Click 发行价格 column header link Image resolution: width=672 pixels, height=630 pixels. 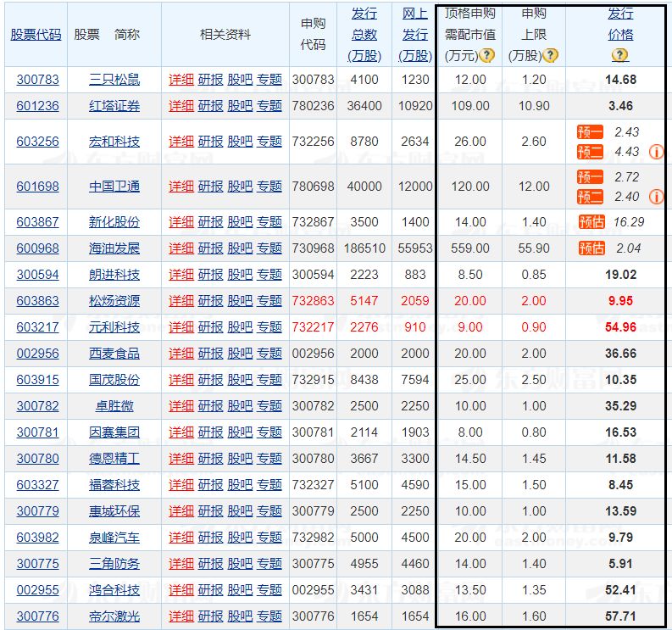tap(620, 25)
